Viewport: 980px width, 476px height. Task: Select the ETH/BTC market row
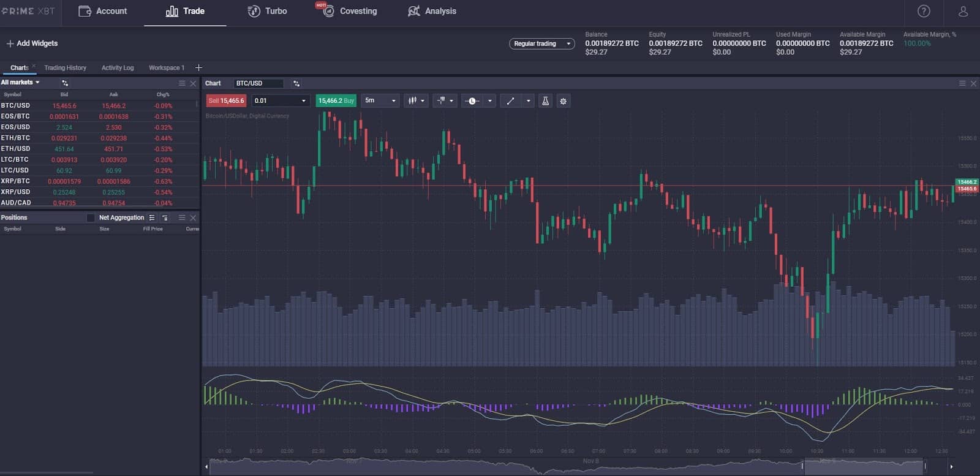(x=99, y=138)
